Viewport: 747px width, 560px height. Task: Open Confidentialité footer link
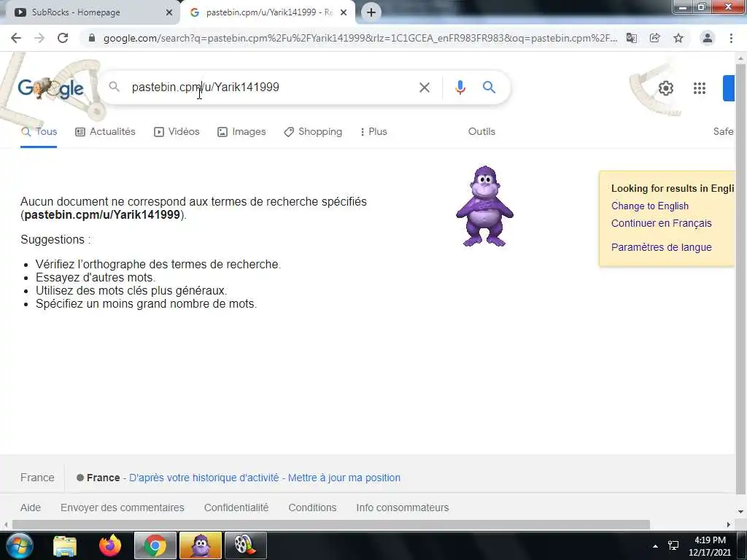(236, 507)
